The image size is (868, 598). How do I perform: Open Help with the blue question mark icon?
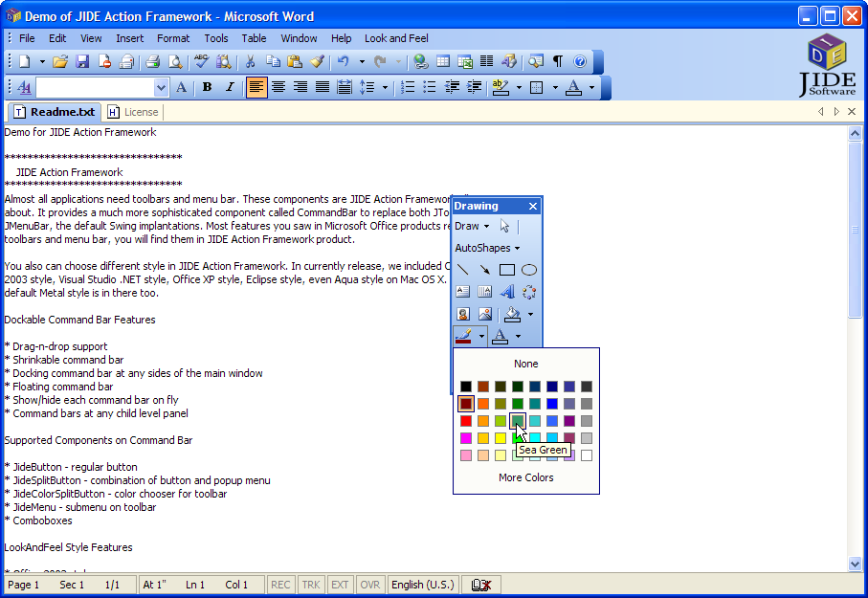point(580,61)
